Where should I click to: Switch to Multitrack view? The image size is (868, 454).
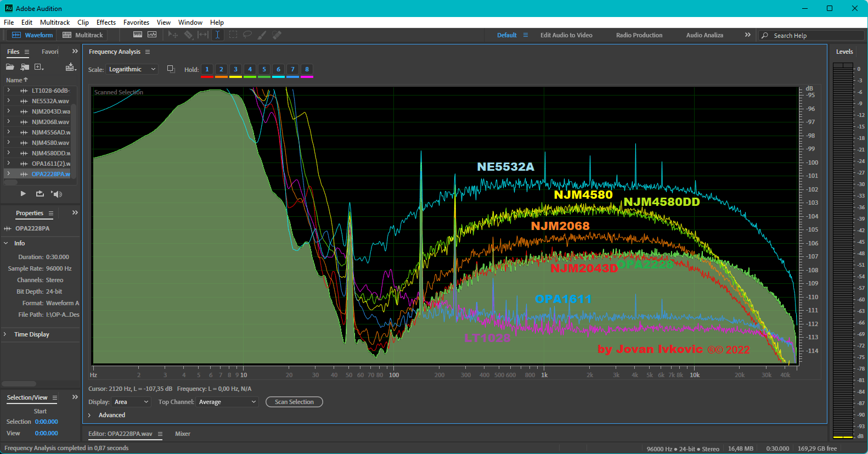point(83,35)
